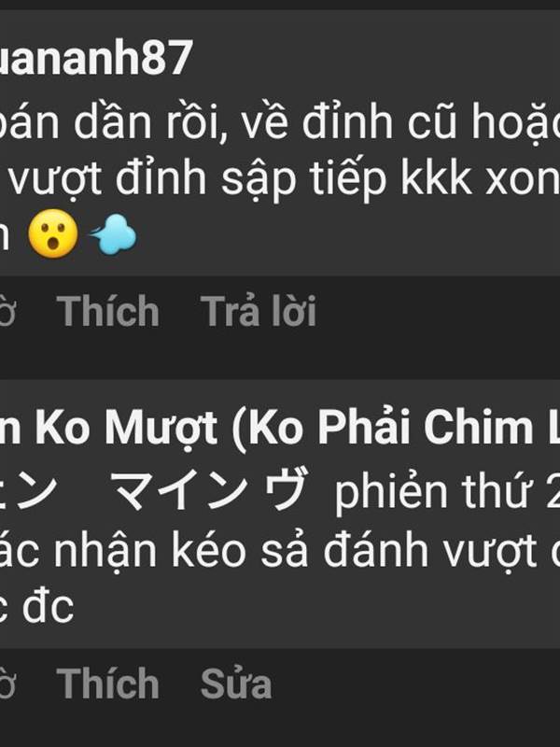This screenshot has width=560, height=747.
Task: Open the uananh87 profile name
Action: pos(96,58)
